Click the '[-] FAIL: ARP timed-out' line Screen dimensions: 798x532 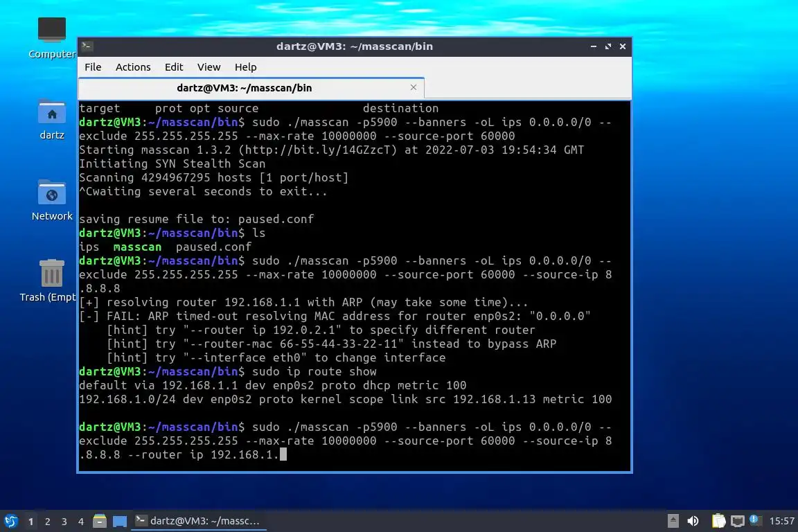tap(335, 316)
